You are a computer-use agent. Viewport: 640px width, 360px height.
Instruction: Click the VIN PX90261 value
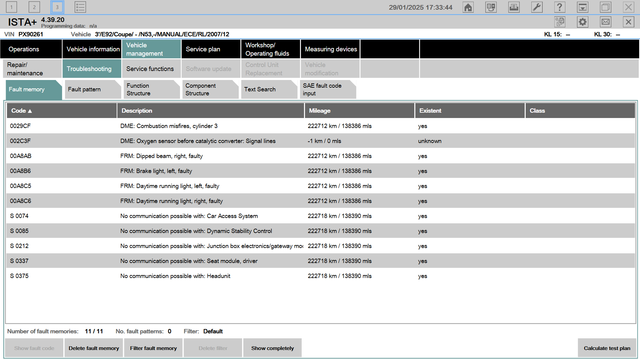pyautogui.click(x=31, y=34)
